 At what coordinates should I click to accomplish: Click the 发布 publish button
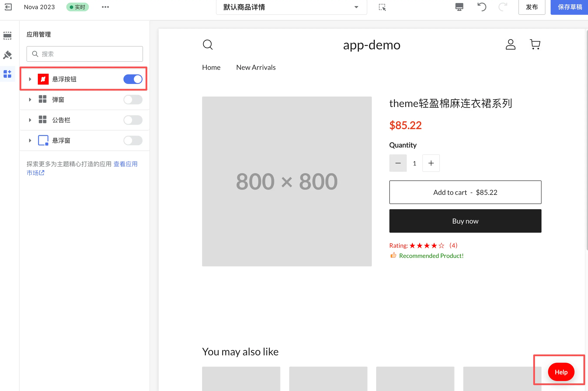coord(532,7)
